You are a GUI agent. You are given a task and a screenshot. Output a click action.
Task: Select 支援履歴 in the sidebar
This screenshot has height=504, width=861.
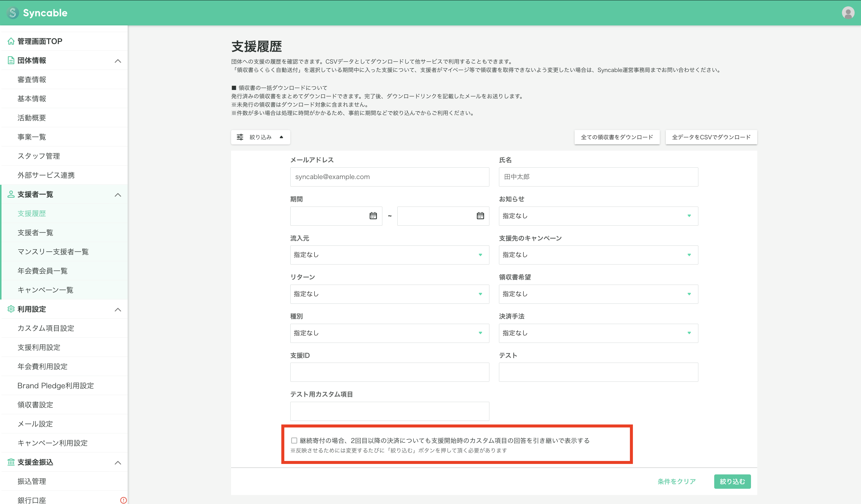(x=32, y=213)
